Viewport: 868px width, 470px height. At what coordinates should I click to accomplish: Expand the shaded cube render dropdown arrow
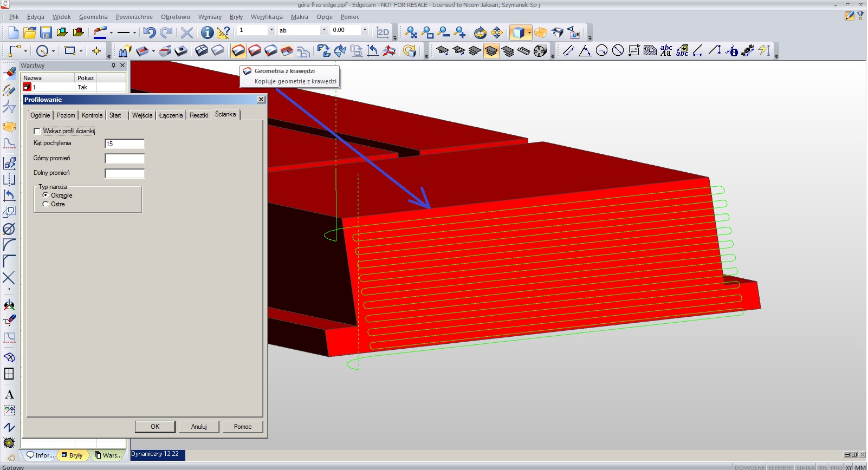click(x=529, y=32)
